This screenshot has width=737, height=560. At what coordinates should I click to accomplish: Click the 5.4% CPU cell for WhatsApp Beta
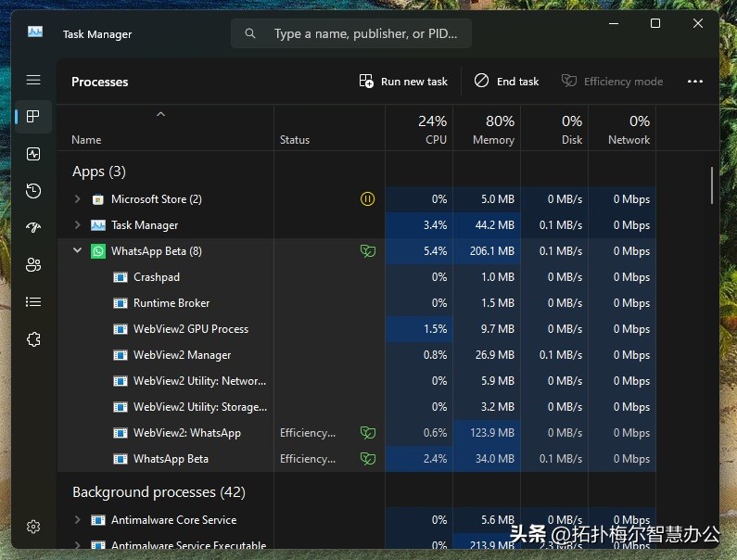pos(419,251)
